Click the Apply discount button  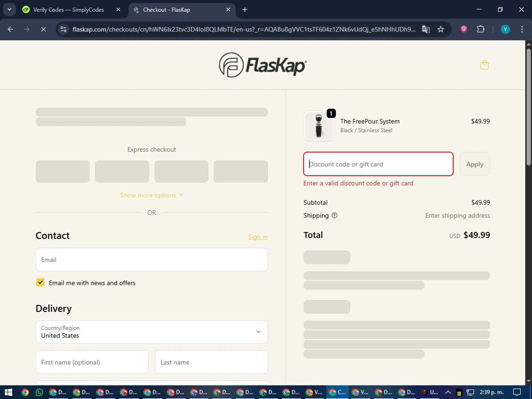pyautogui.click(x=475, y=164)
